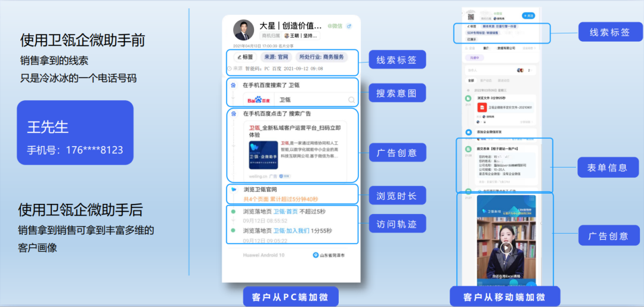Screen dimensions: 644x307
Task: Click the 标签 edit tag button
Action: pos(245,57)
